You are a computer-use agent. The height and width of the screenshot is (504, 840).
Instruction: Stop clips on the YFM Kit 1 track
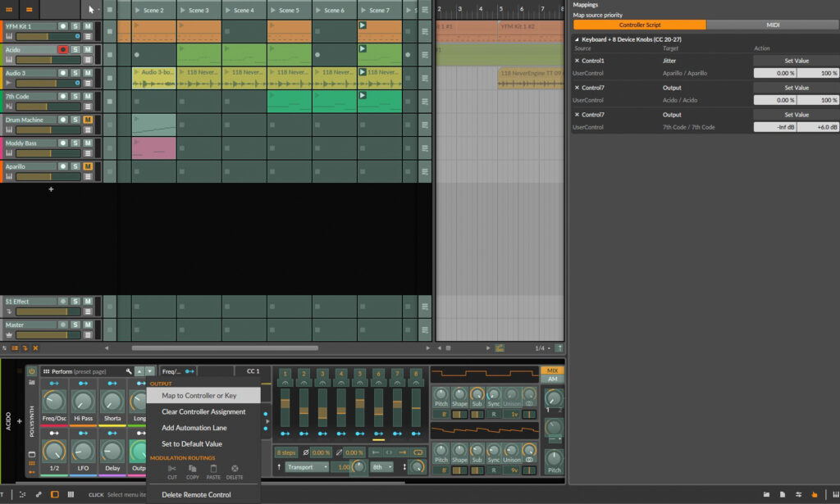[x=110, y=31]
